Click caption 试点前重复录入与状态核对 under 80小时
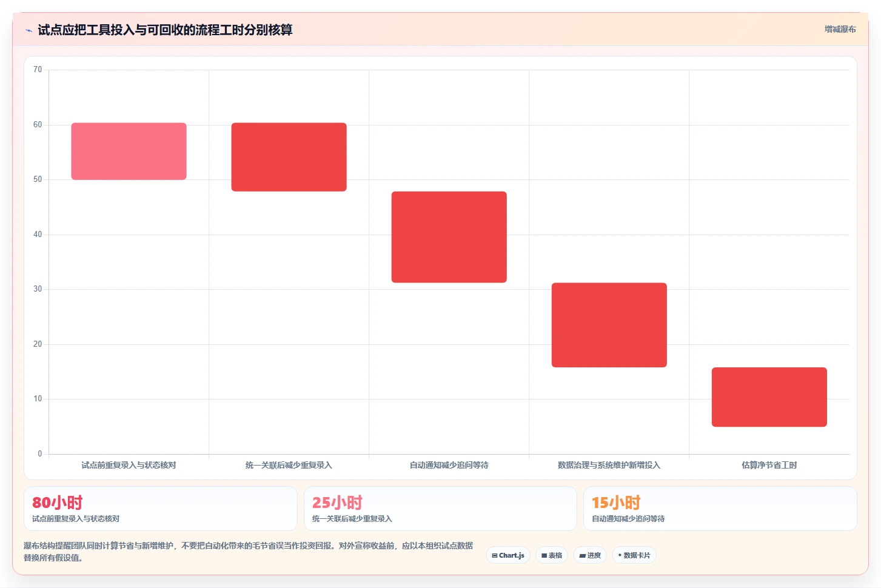The width and height of the screenshot is (881, 588). 76,519
